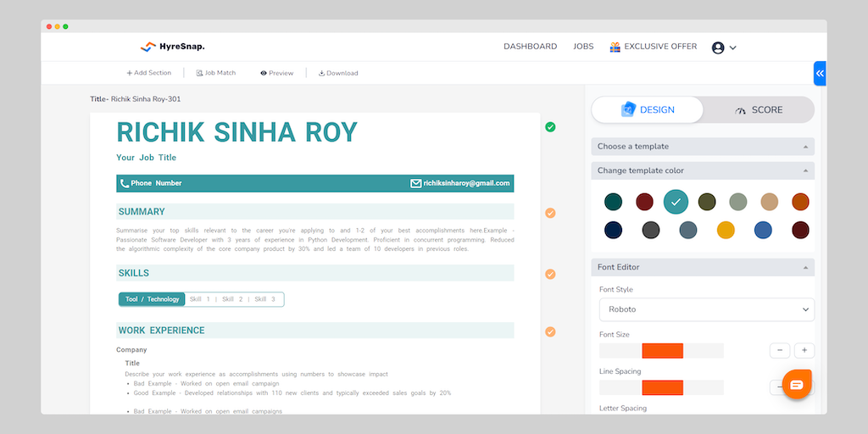
Task: Select the navy blue color swatch
Action: coord(614,231)
